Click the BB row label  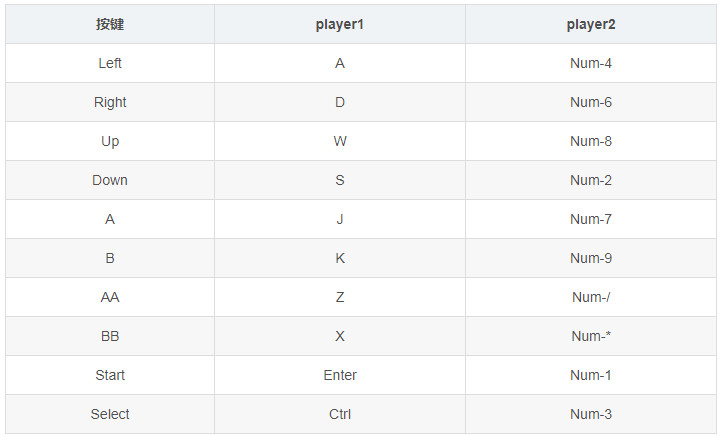click(x=110, y=336)
